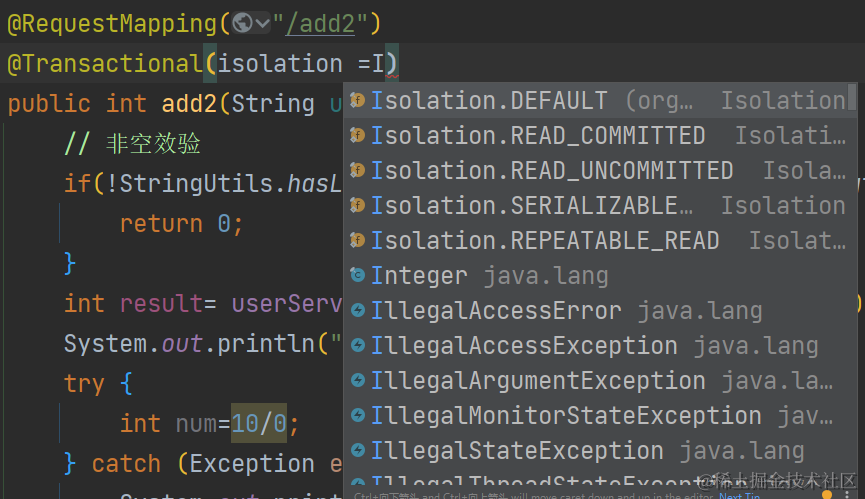Click the System.out.println line

[x=202, y=344]
